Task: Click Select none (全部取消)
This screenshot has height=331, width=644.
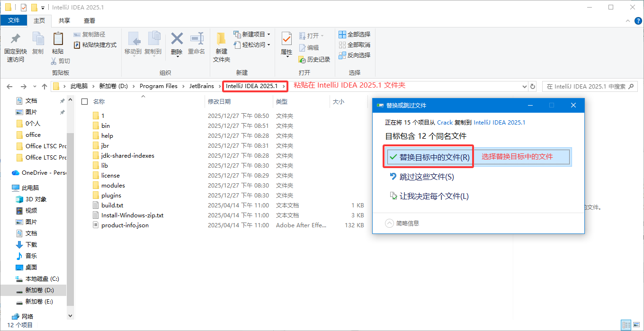Action: click(x=355, y=45)
